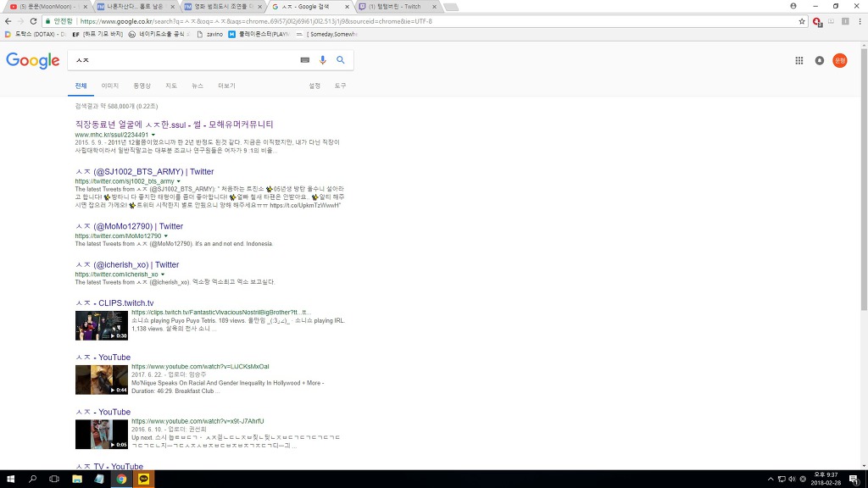
Task: Click the Google logo
Action: (33, 60)
